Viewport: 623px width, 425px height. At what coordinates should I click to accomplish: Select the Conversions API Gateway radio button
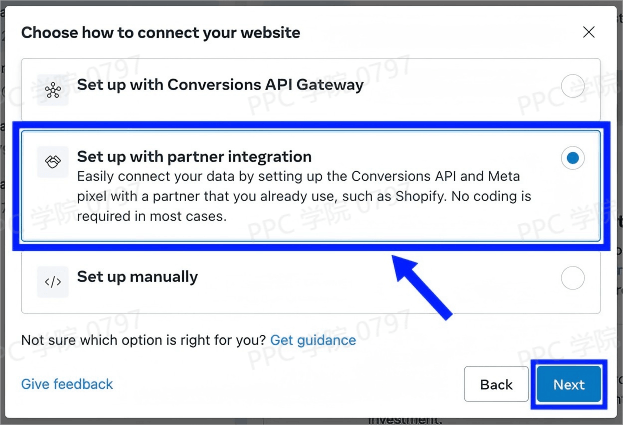coord(573,86)
